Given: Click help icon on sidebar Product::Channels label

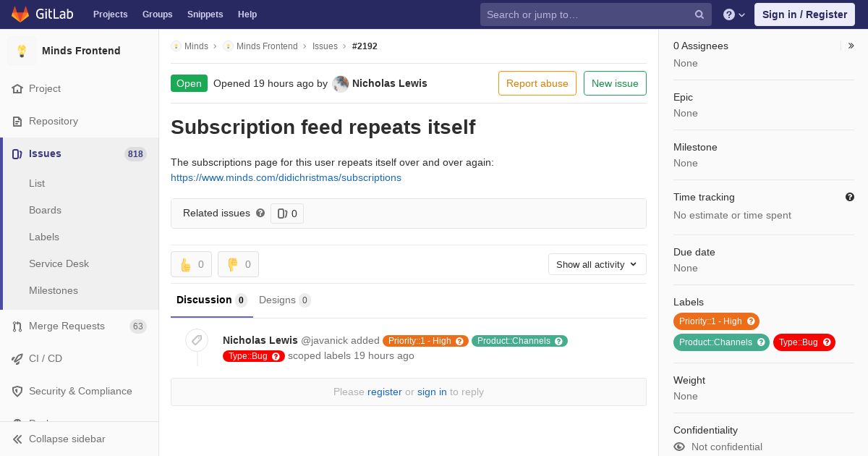Looking at the screenshot, I should [x=761, y=342].
